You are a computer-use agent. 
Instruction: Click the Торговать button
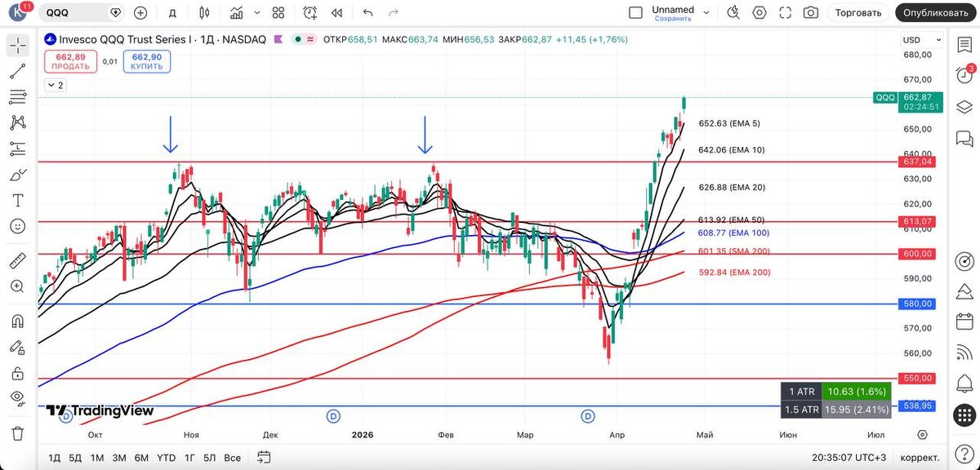click(859, 12)
